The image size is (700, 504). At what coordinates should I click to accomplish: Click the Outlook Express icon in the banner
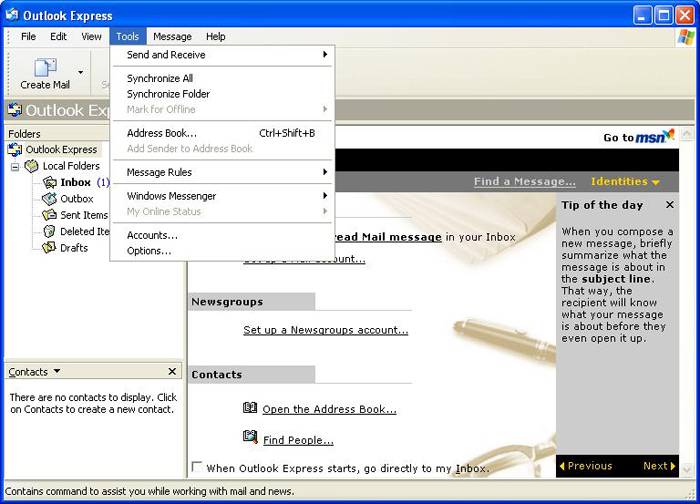tap(15, 110)
